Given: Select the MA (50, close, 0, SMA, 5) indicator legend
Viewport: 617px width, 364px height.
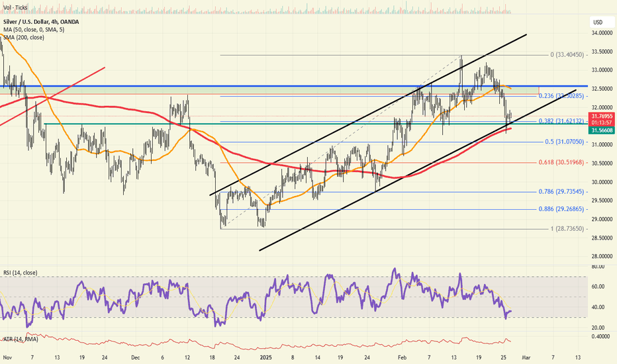Looking at the screenshot, I should point(34,30).
